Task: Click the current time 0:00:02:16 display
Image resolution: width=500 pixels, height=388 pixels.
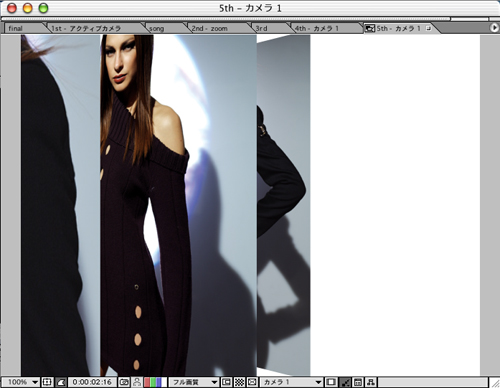Action: pos(92,382)
